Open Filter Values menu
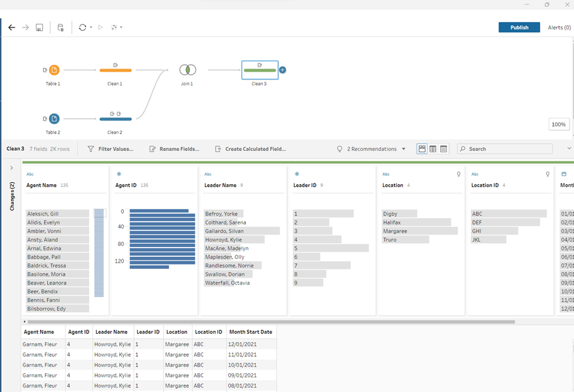This screenshot has height=392, width=574. coord(110,149)
